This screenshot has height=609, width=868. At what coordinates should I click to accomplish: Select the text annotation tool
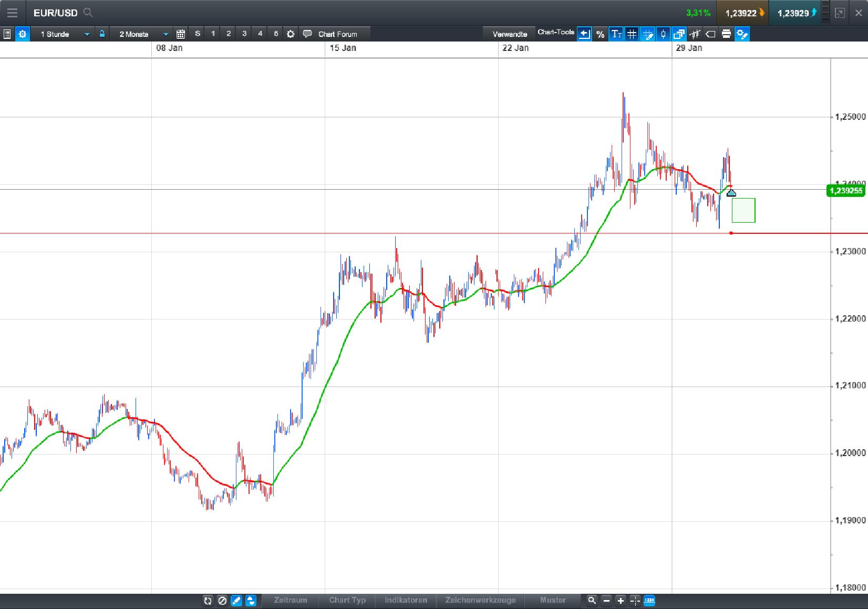click(616, 34)
